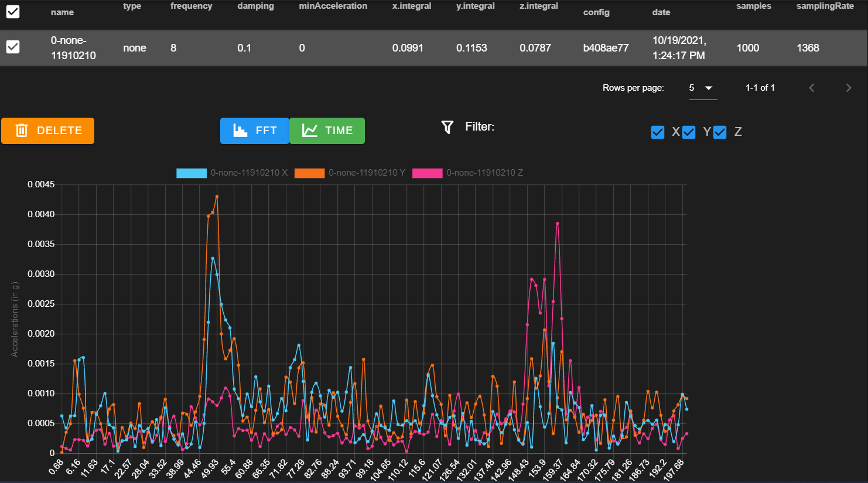Go to the previous table page
The height and width of the screenshot is (483, 868).
tap(812, 88)
